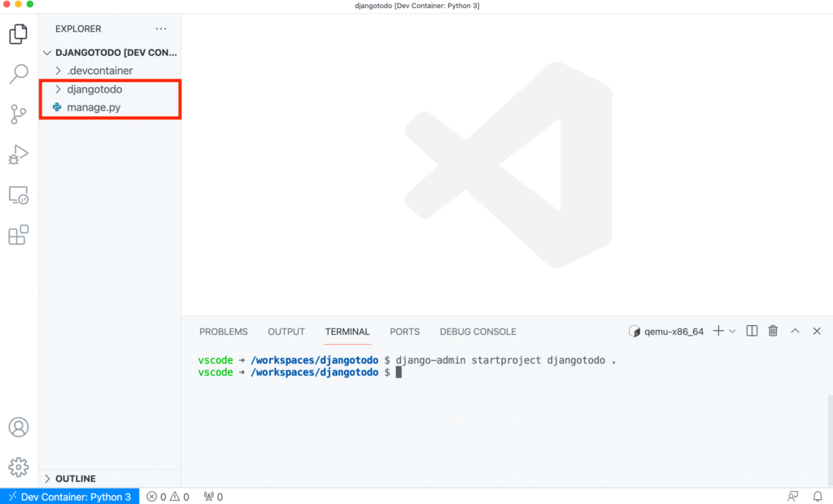The width and height of the screenshot is (833, 504).
Task: Open the Search view in the activity bar
Action: [19, 74]
